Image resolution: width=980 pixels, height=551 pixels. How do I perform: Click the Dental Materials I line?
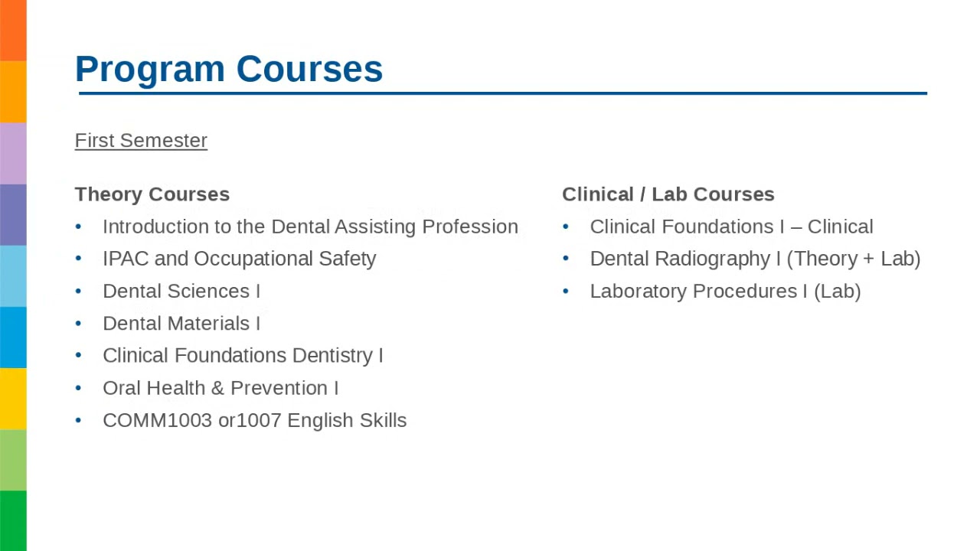(x=181, y=323)
